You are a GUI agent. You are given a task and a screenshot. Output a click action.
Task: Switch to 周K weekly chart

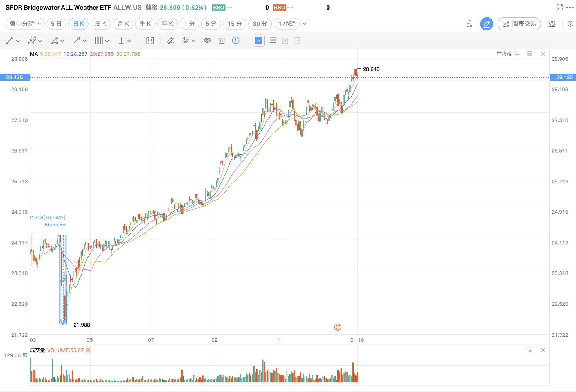pos(101,24)
